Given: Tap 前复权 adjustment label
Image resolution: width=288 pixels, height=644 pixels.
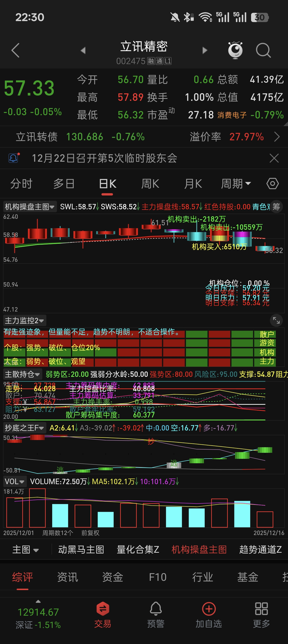Looking at the screenshot, I should (90, 533).
